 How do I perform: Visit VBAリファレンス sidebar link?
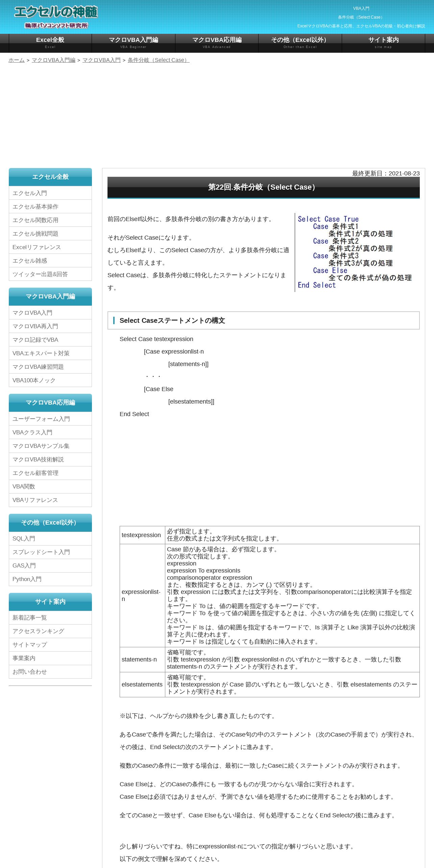(x=50, y=500)
